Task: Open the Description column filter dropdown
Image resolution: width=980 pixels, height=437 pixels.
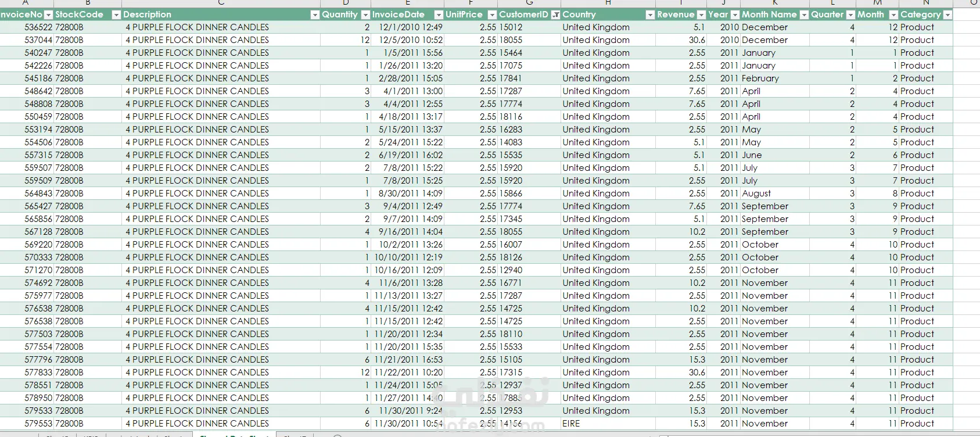Action: point(315,15)
